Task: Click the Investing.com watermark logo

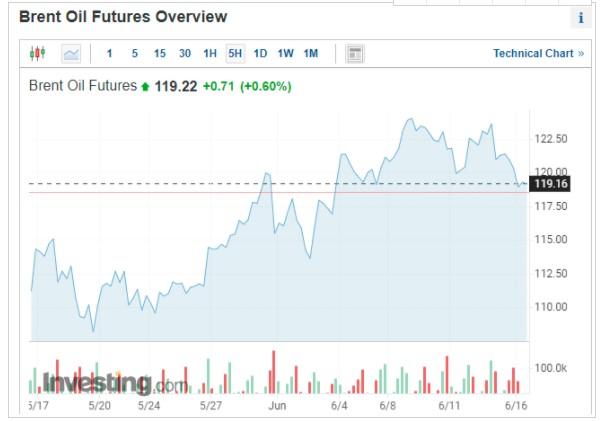Action: pyautogui.click(x=114, y=383)
